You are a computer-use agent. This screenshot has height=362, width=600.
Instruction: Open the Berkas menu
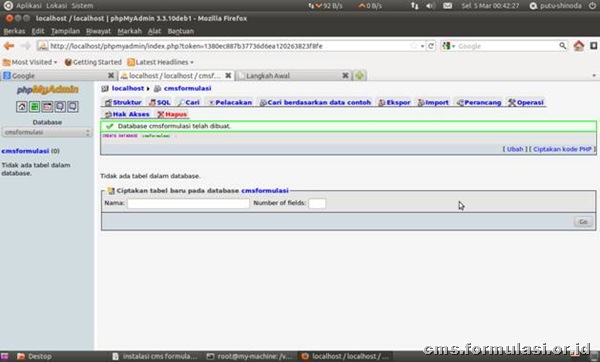(14, 31)
